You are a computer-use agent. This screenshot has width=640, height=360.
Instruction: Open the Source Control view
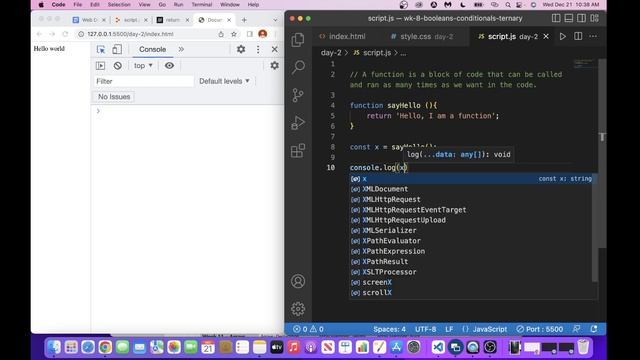pos(298,95)
